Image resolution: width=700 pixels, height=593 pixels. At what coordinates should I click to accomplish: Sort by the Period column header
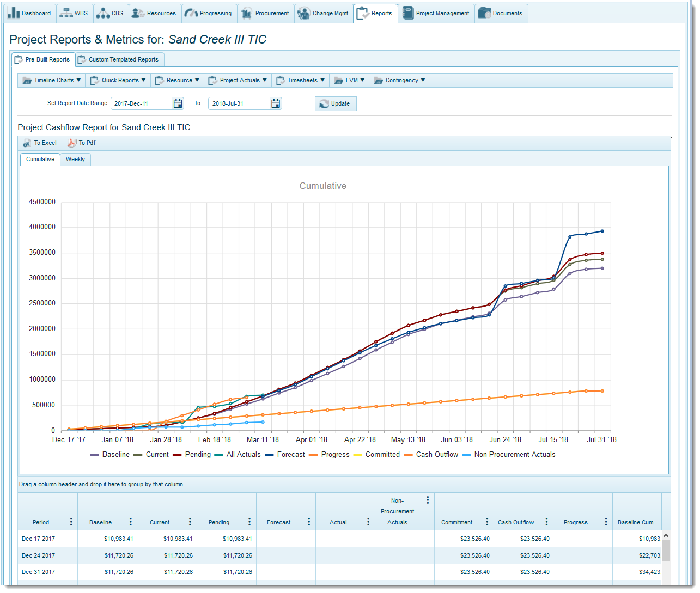(41, 522)
